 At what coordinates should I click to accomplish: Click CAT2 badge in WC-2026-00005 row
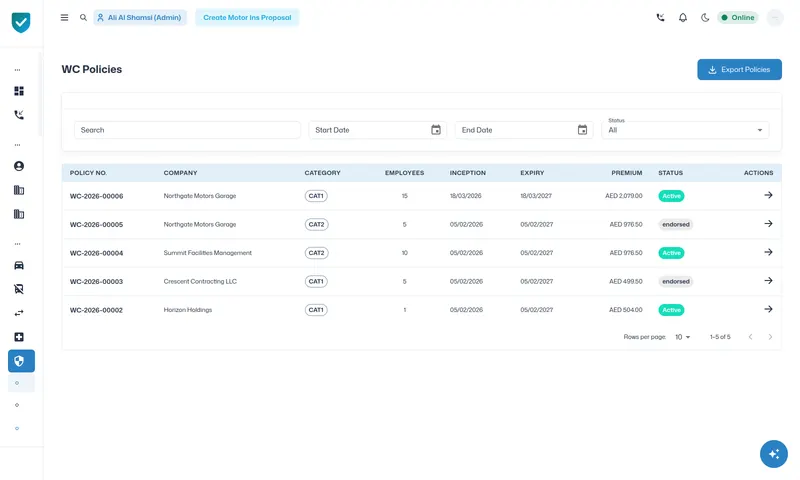[x=316, y=224]
